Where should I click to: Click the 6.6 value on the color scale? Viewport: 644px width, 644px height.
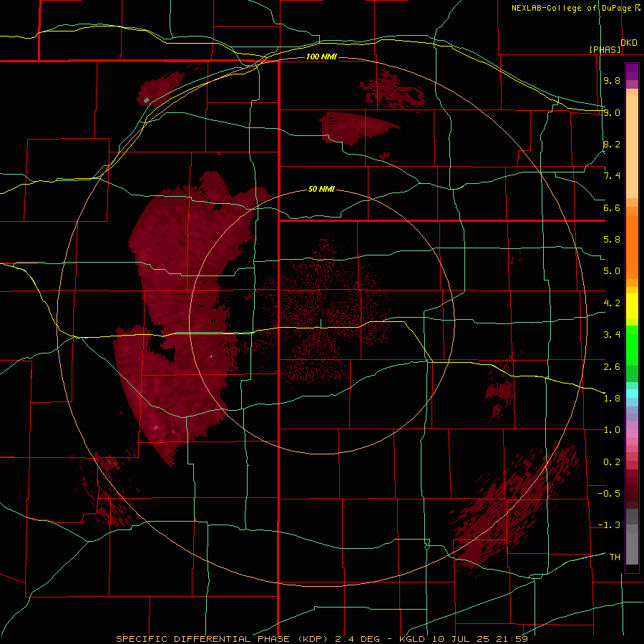(612, 208)
